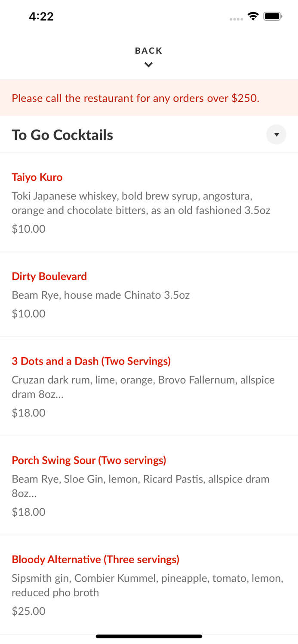Tap the Taiyo Kuro description text
Image resolution: width=298 pixels, height=644 pixels.
[141, 203]
